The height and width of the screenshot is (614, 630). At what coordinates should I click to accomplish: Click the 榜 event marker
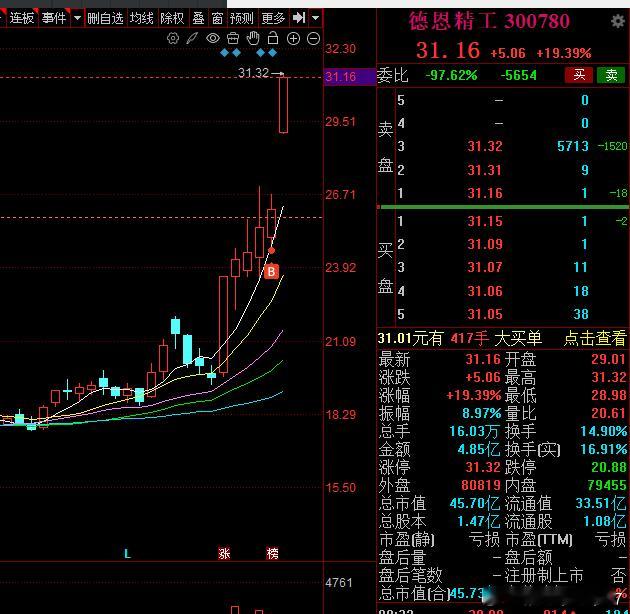coord(272,553)
